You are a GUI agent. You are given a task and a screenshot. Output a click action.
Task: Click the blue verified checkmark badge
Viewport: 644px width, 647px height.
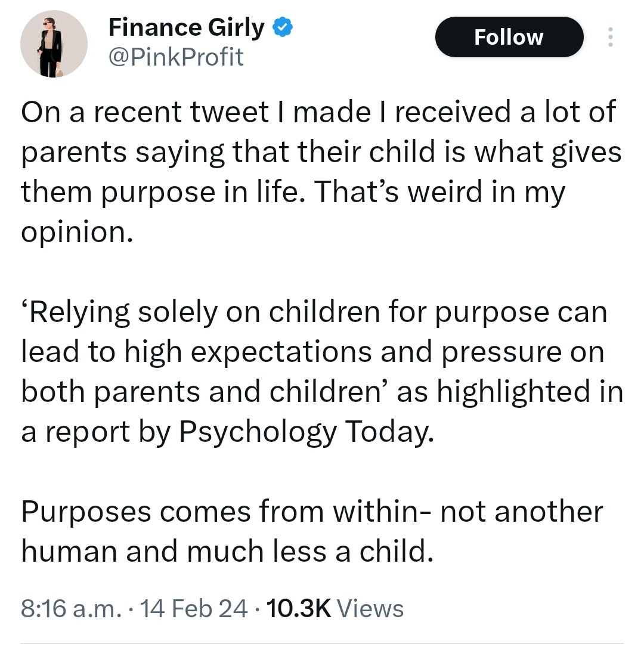(283, 27)
